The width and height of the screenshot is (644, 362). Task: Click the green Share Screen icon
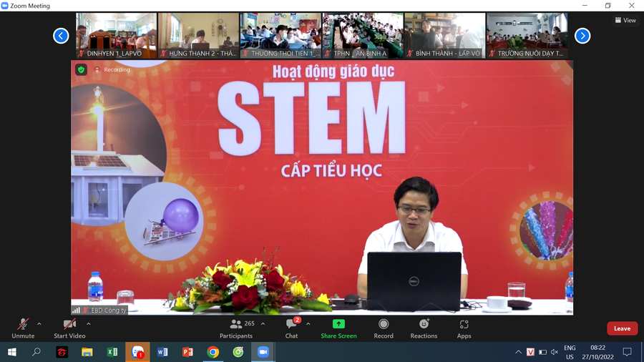tap(338, 324)
